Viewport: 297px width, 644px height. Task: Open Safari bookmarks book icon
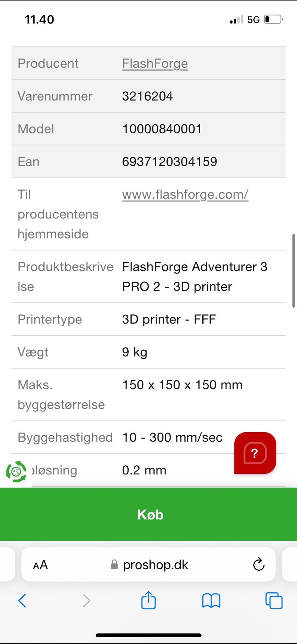pos(211,601)
